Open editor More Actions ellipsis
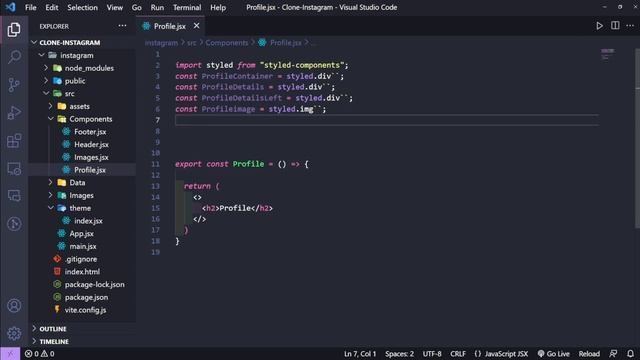 click(630, 25)
